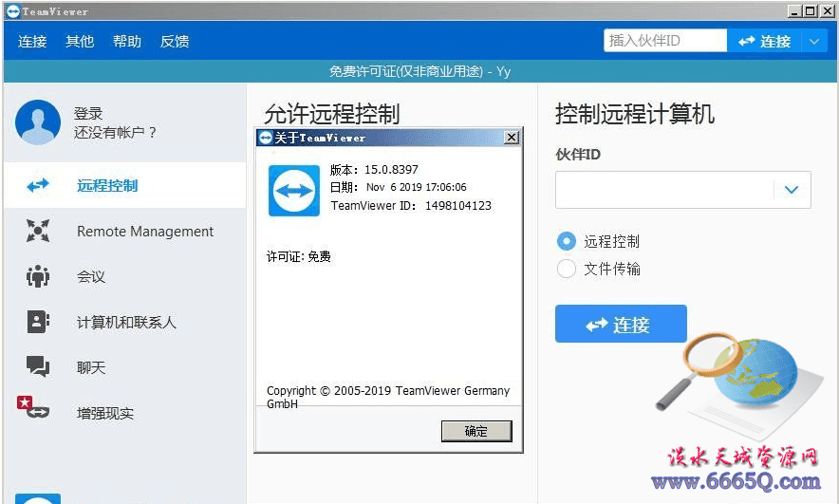The height and width of the screenshot is (504, 839).
Task: Click the computers and contacts book icon
Action: tap(38, 322)
